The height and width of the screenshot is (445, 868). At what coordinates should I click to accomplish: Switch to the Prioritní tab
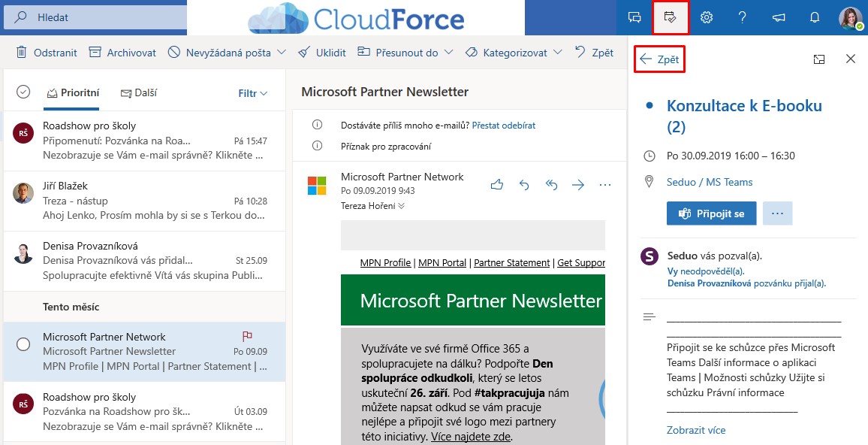coord(73,93)
